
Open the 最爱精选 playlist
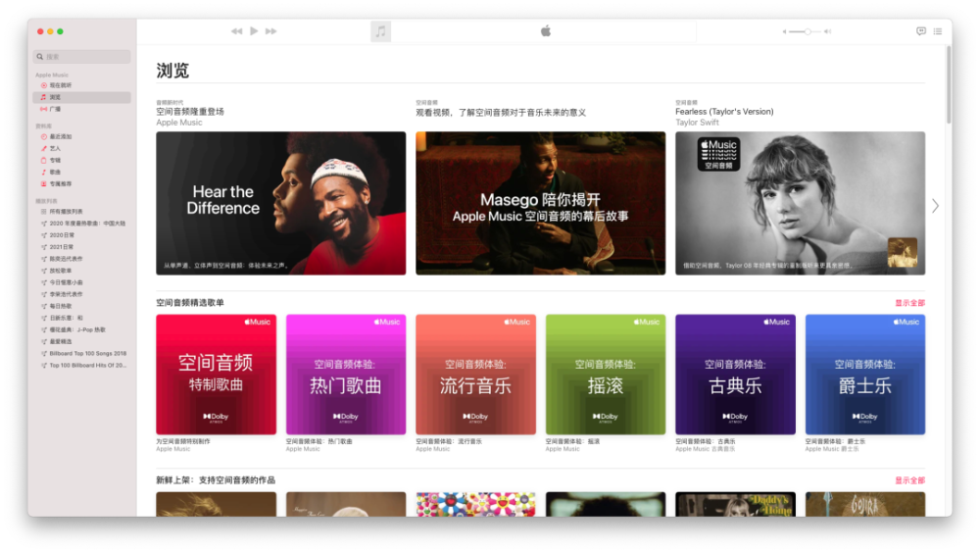click(82, 341)
